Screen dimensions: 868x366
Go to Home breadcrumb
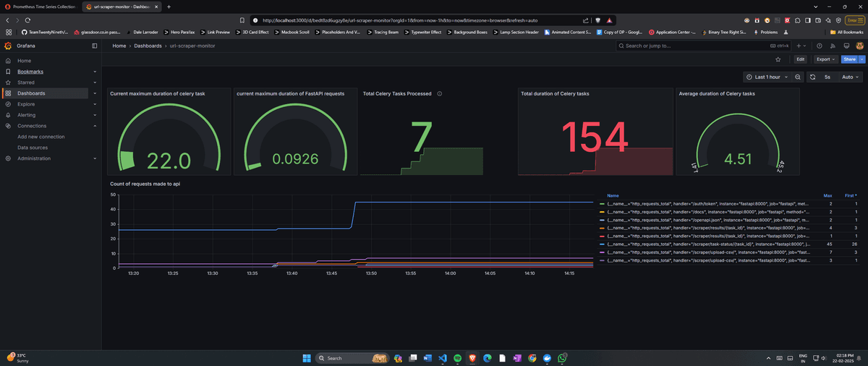point(120,46)
